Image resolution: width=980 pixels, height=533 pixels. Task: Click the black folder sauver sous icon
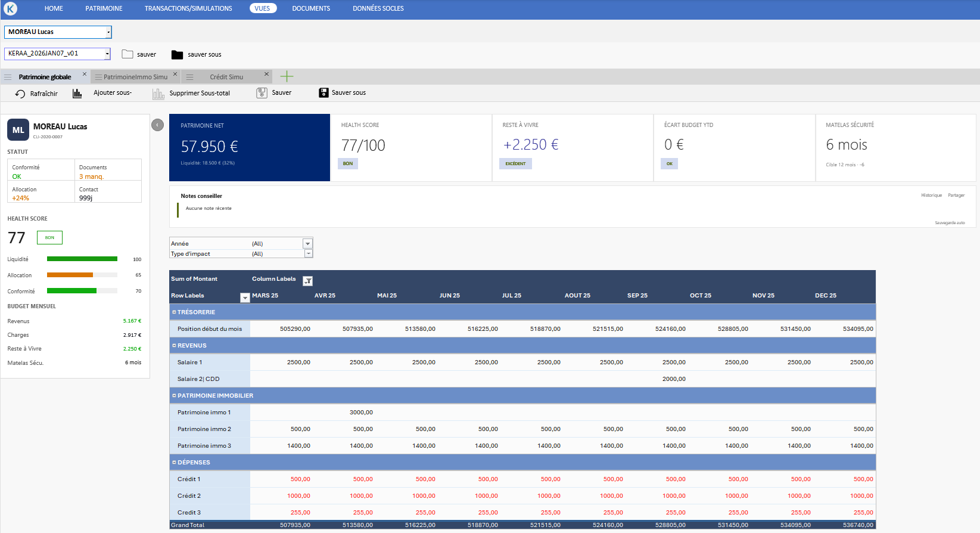tap(177, 55)
